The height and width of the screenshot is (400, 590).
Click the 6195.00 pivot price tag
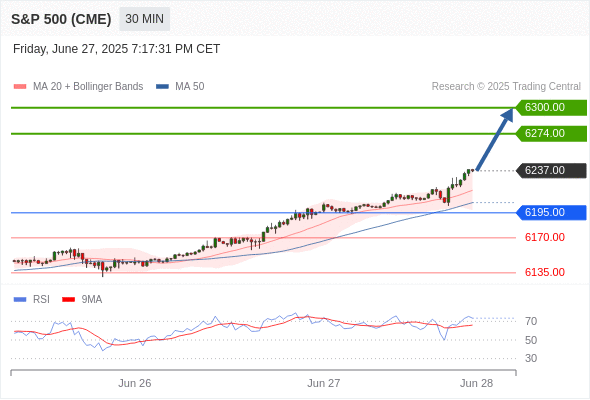click(551, 213)
